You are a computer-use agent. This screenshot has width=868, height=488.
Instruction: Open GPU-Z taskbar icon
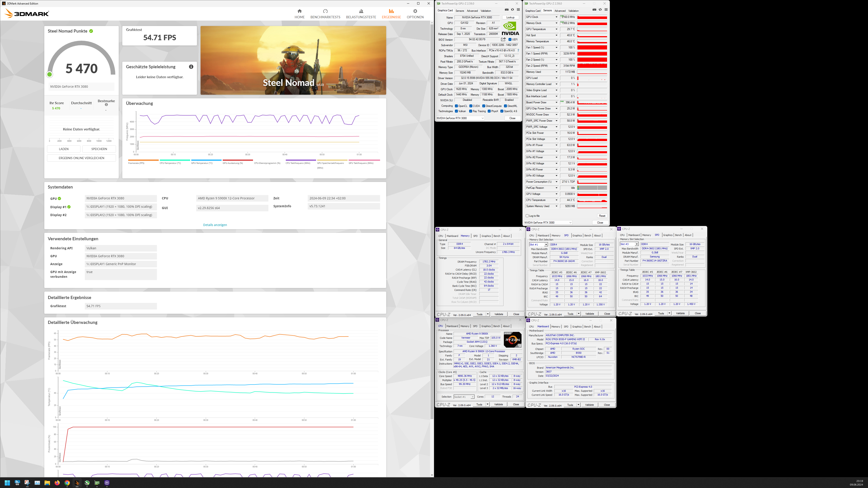point(97,483)
